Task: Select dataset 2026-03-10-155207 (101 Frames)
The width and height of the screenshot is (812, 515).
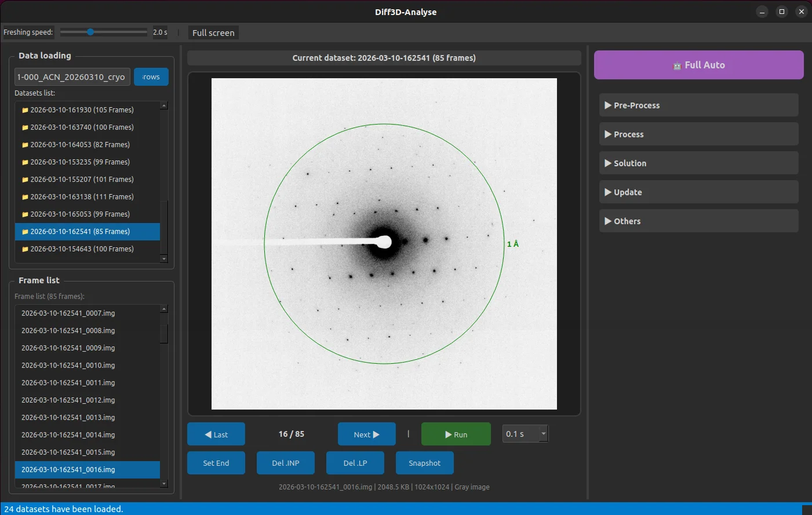Action: 87,179
